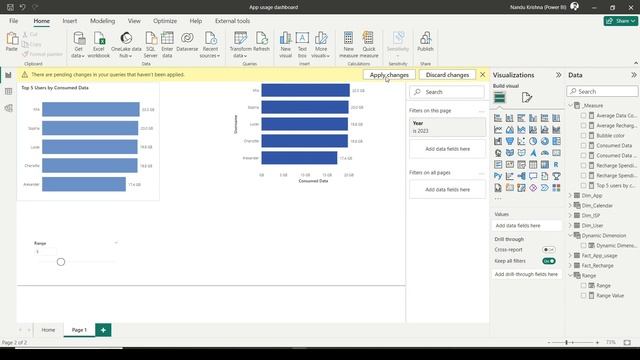Publish the report
The image size is (640, 360).
pos(425,42)
